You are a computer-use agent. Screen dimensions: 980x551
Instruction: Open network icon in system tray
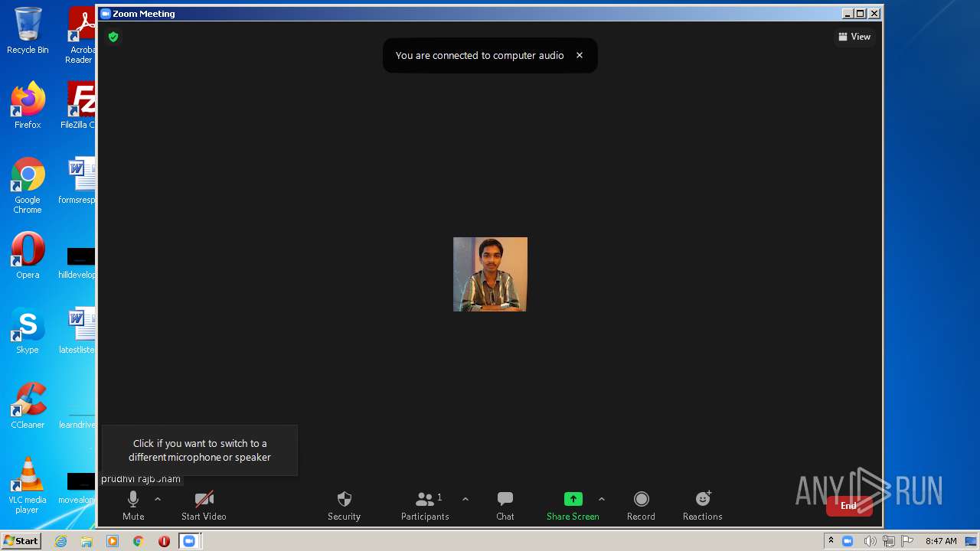[x=889, y=541]
